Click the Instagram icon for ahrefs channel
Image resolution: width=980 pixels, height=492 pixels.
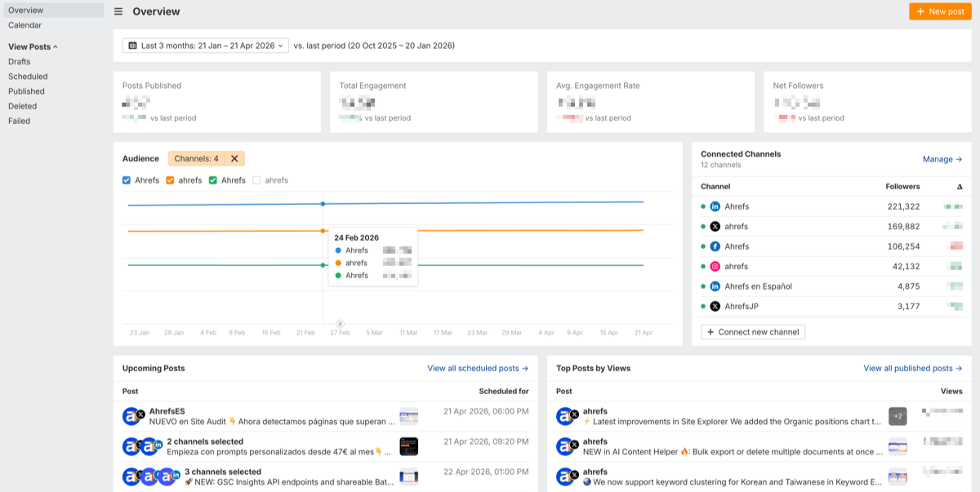click(x=715, y=266)
